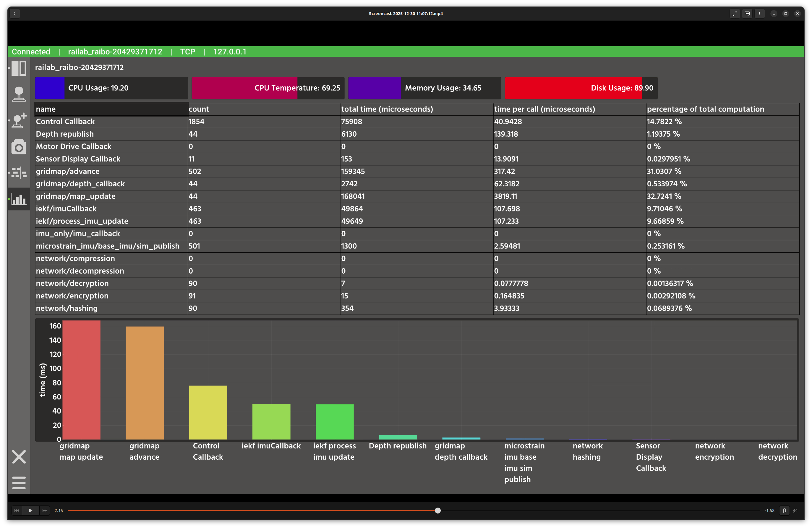Open the three-dot player options menu

point(759,14)
